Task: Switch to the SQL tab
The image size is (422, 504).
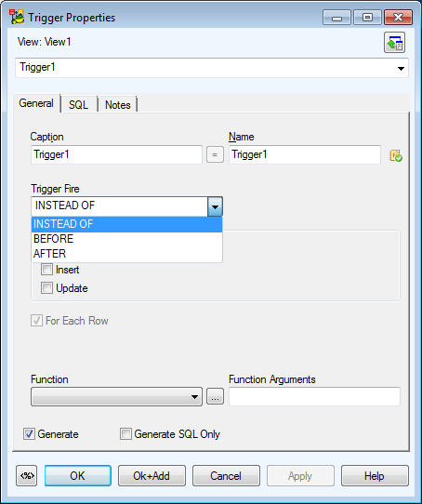Action: pos(78,105)
